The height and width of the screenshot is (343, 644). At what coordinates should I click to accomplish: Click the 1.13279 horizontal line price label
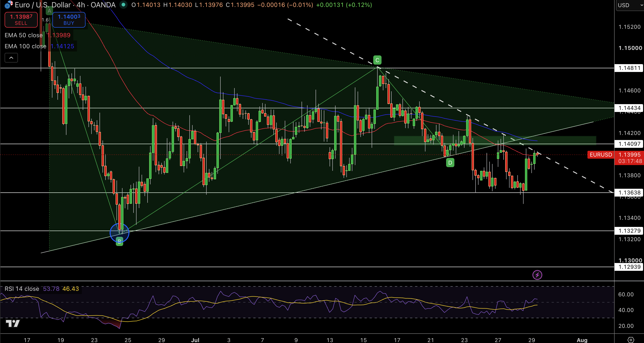coord(629,231)
